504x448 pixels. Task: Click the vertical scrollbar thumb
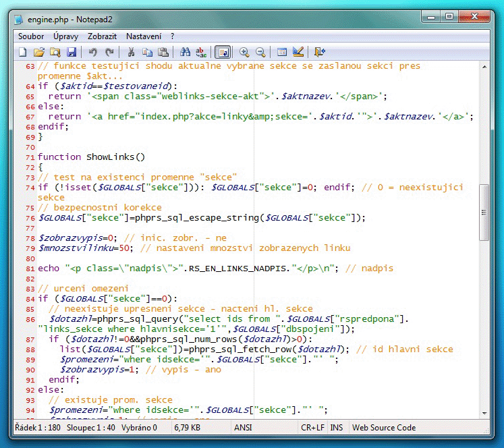click(x=483, y=211)
